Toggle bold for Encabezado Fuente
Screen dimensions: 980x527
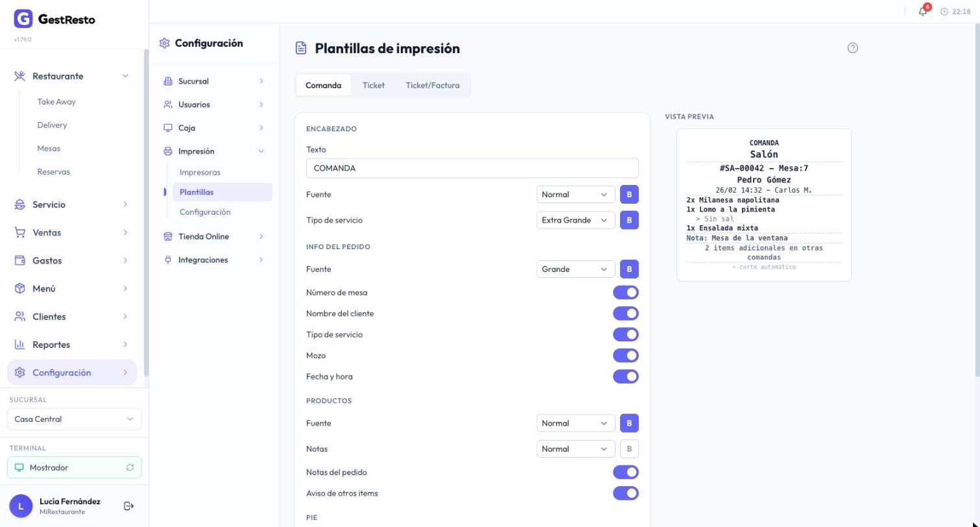629,195
